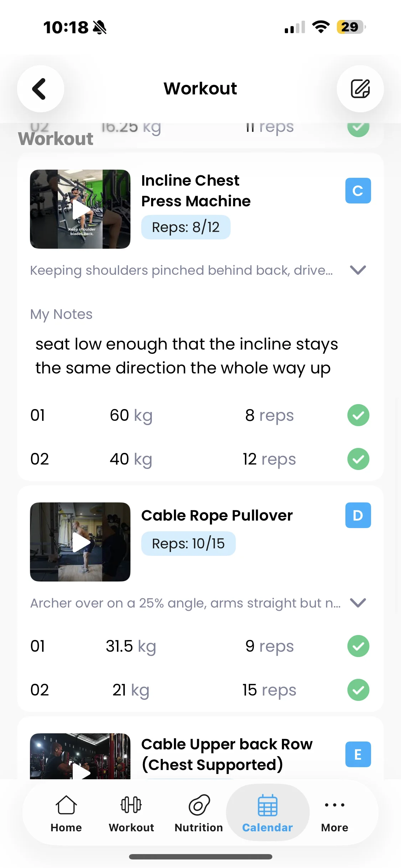401x868 pixels.
Task: Edit the My Notes seat text
Action: tap(187, 356)
